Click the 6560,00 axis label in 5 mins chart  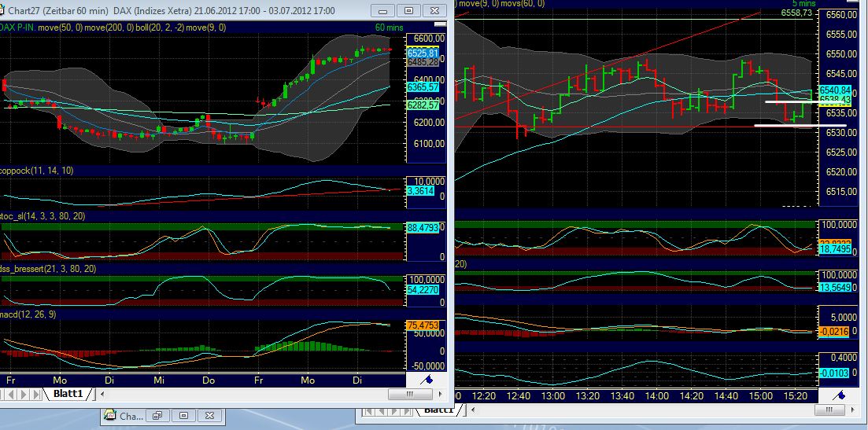coord(842,14)
